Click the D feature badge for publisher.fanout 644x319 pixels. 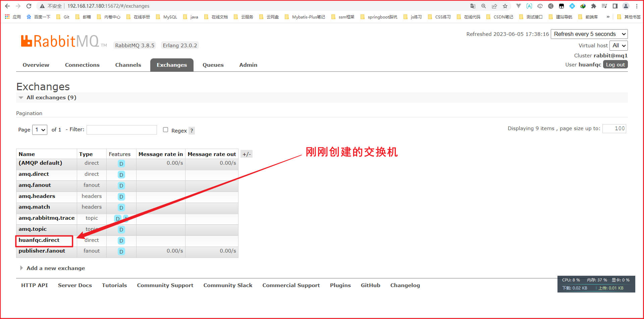point(121,252)
